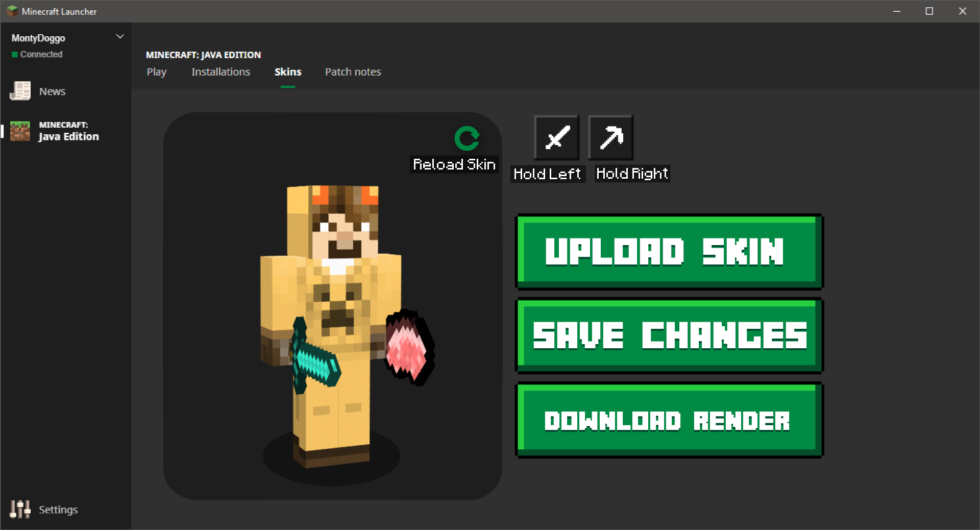
Task: Close the Minecraft Launcher window
Action: coord(963,11)
